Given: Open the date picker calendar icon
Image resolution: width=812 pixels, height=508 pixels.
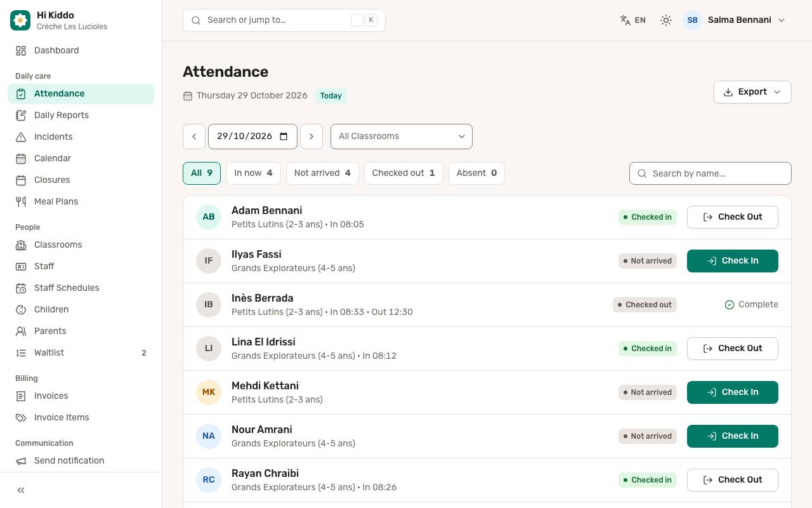Looking at the screenshot, I should pyautogui.click(x=284, y=137).
